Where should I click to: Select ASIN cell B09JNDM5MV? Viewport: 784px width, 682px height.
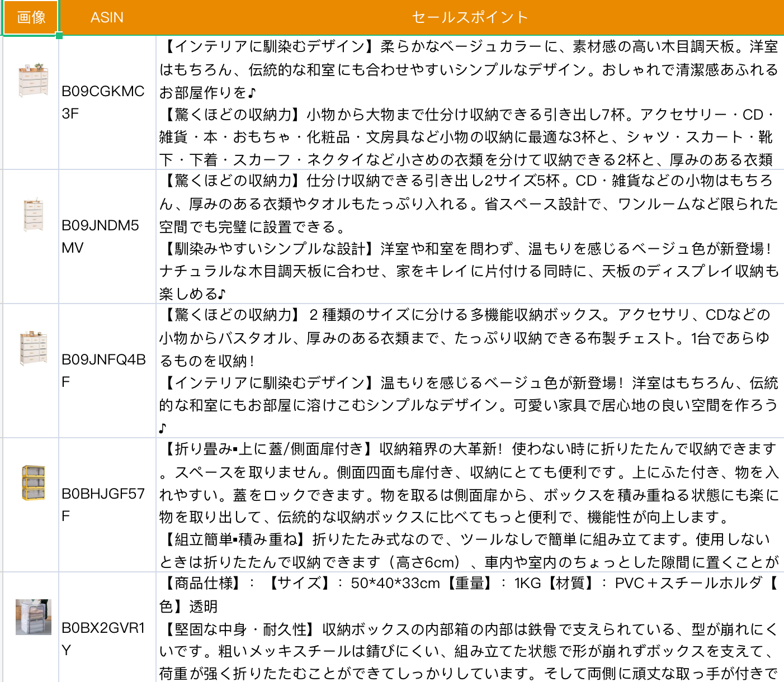107,236
